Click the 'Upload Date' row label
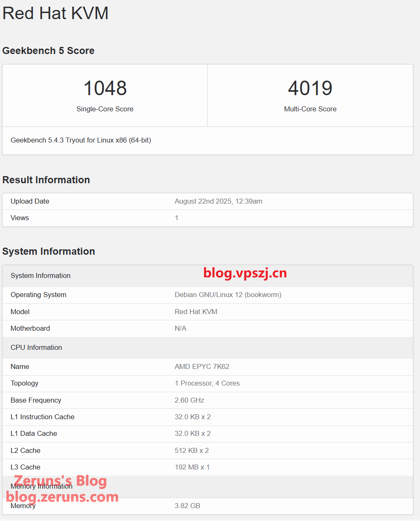Screen dimensions: 420x521 [30, 201]
